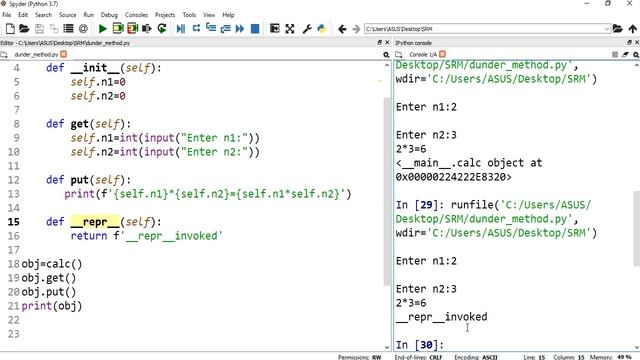
Task: Open the editor pane options search icon
Action: [x=386, y=55]
